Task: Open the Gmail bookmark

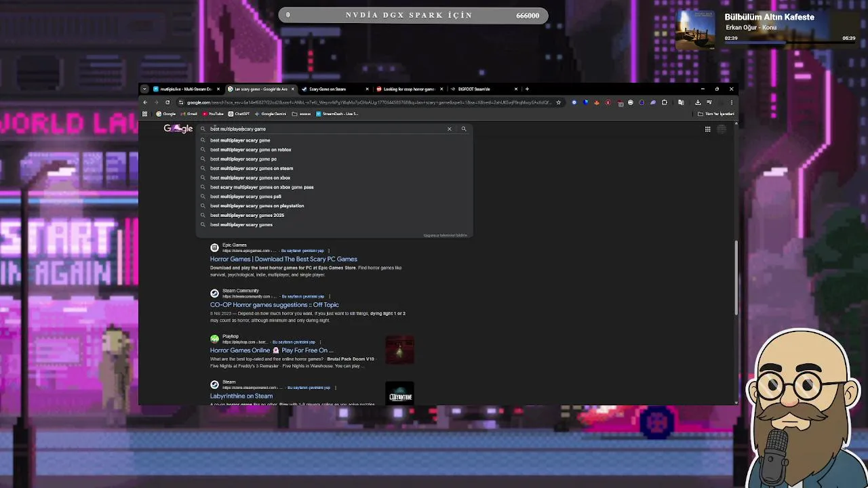Action: point(189,114)
